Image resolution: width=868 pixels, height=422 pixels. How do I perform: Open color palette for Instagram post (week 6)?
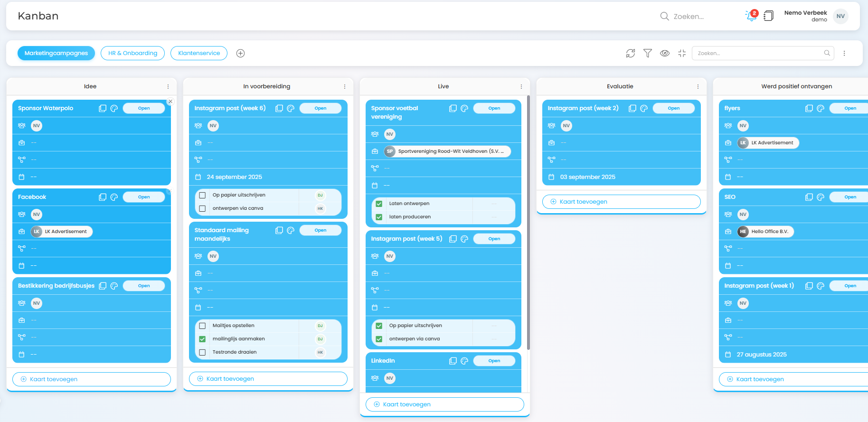tap(291, 108)
